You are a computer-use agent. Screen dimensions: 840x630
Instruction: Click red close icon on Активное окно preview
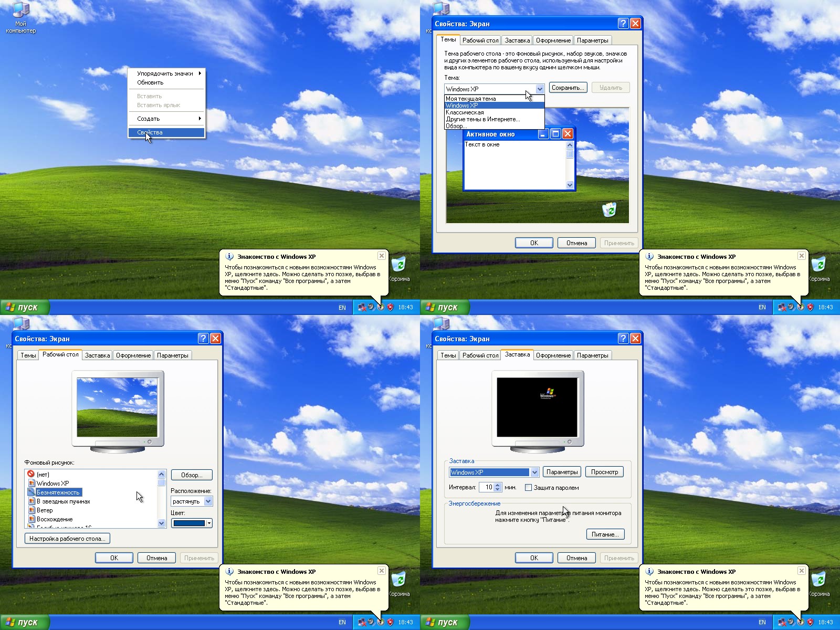coord(568,134)
